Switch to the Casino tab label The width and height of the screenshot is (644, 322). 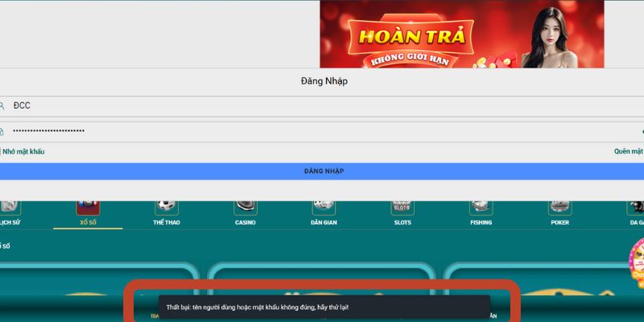(246, 222)
